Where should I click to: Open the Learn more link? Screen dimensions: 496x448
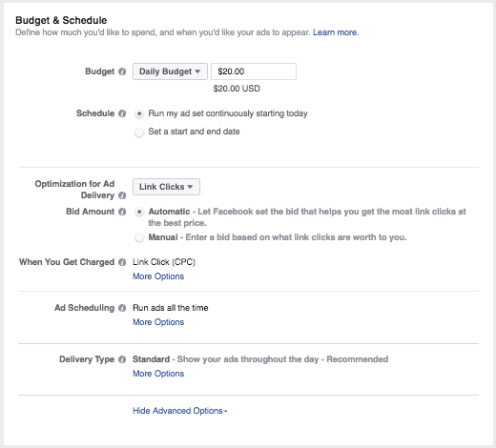tap(335, 32)
